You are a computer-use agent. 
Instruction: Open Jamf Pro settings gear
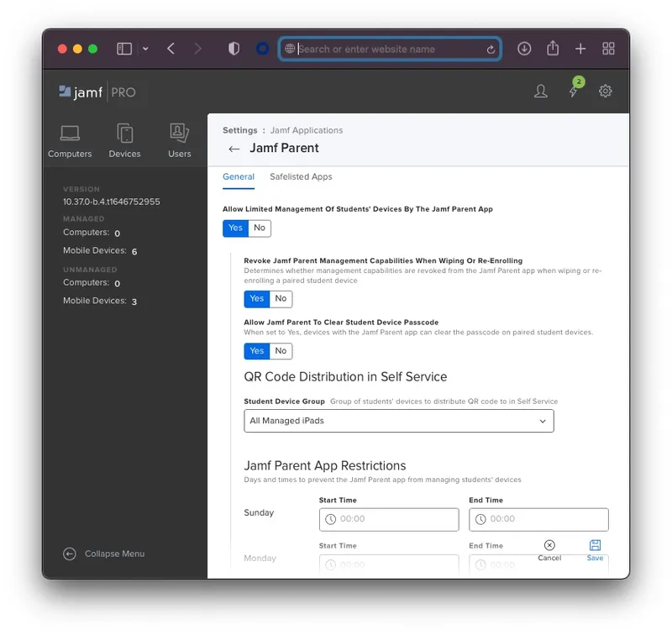pos(606,91)
